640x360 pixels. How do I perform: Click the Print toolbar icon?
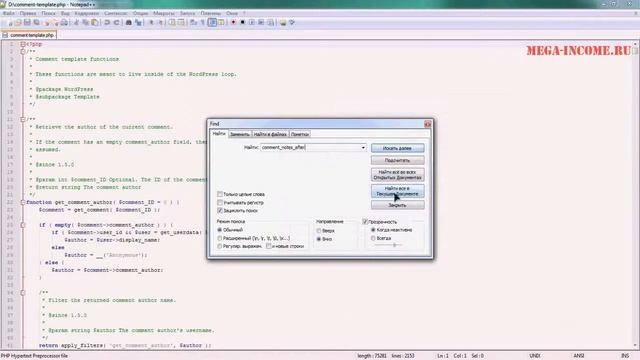[x=64, y=23]
